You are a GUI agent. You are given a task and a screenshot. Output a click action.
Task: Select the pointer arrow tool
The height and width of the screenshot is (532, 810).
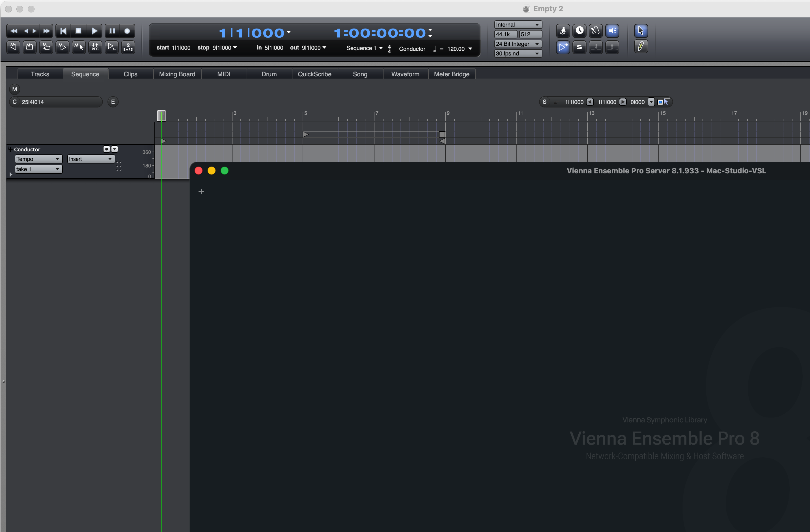point(641,31)
